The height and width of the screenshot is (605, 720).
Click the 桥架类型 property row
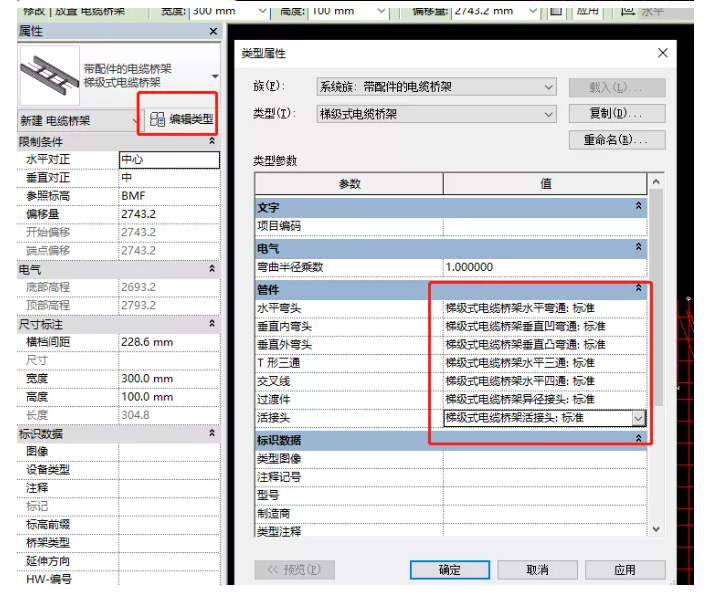click(118, 543)
